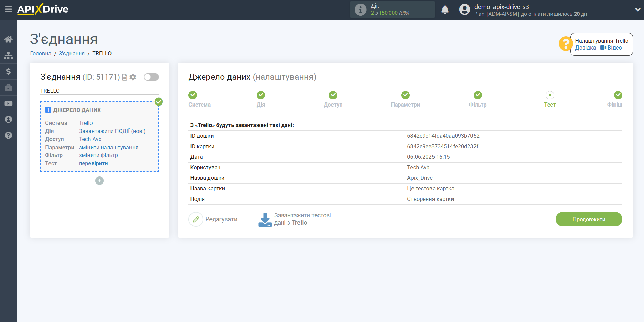
Task: Click the account avatar icon
Action: click(465, 10)
